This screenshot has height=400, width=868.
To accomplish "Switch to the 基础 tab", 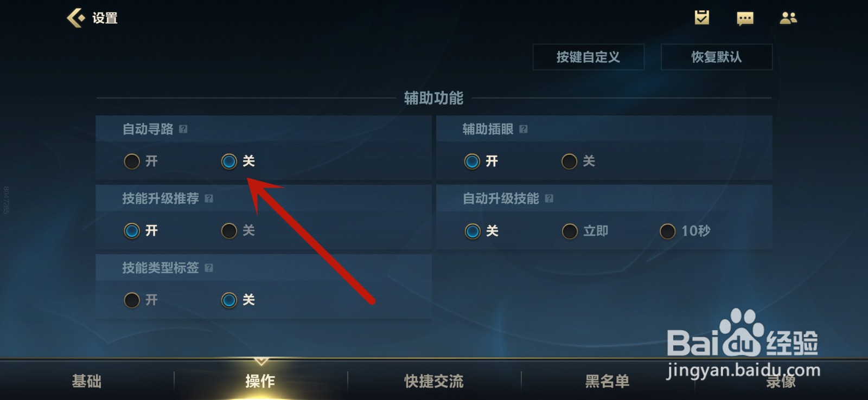I will coord(87,381).
